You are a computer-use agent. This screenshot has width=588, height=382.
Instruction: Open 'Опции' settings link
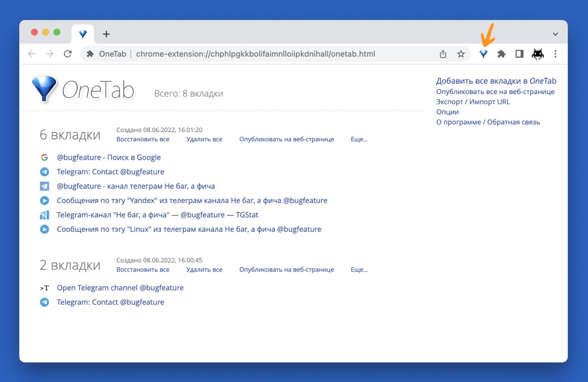447,112
